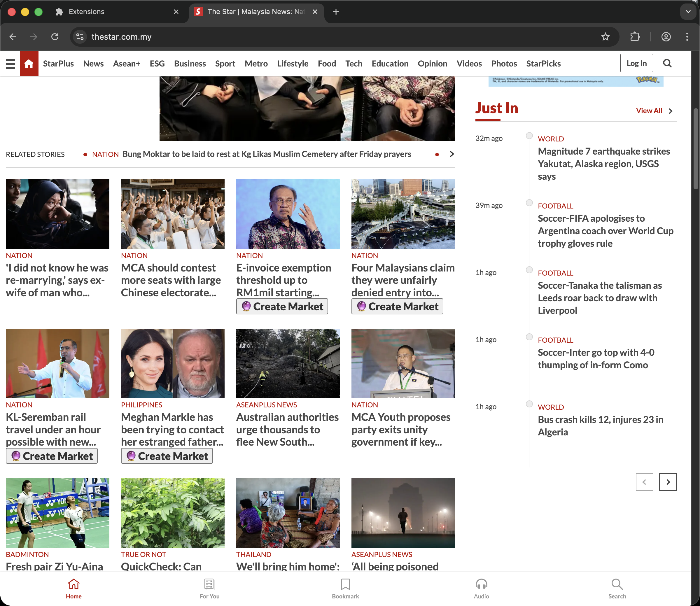Go to the next Just In page arrow
This screenshot has width=700, height=606.
668,482
